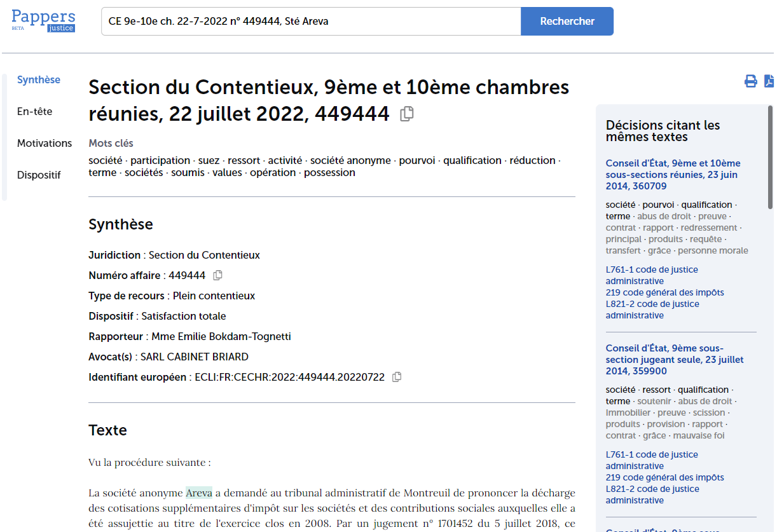This screenshot has width=777, height=532.
Task: Click the Rechercher button
Action: pos(567,21)
